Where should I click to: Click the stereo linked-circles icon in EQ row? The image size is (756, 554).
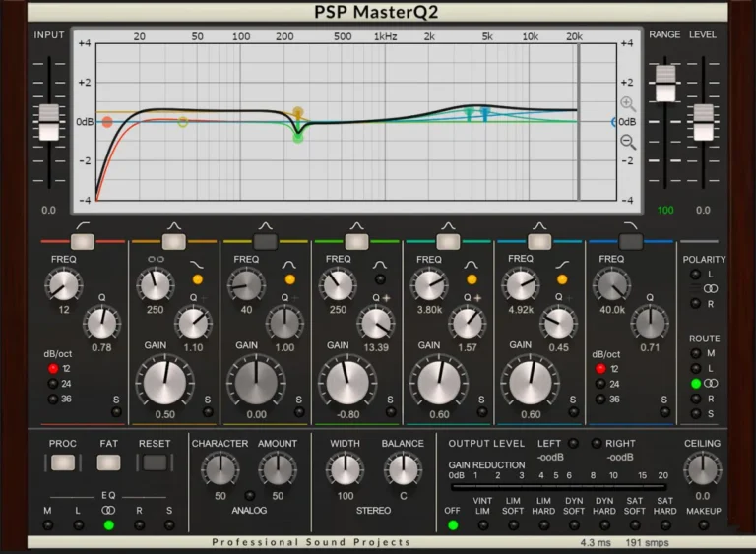[x=108, y=510]
